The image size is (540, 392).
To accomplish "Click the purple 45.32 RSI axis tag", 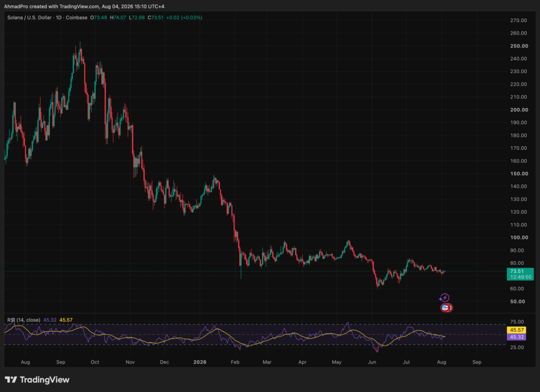I will (516, 337).
